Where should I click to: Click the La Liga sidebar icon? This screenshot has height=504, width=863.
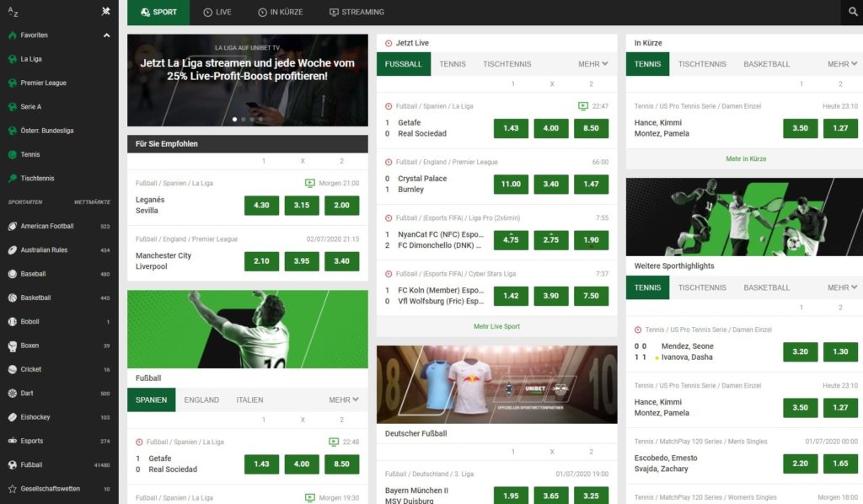point(12,59)
